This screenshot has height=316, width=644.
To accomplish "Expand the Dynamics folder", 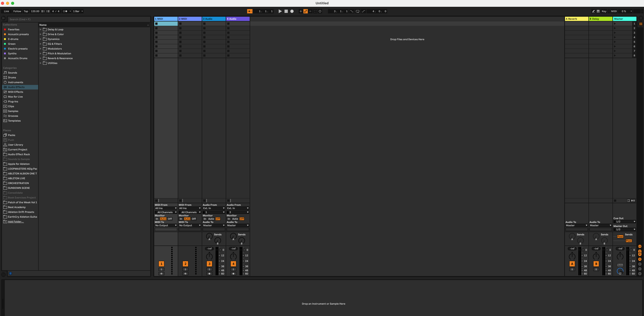I will click(x=40, y=39).
